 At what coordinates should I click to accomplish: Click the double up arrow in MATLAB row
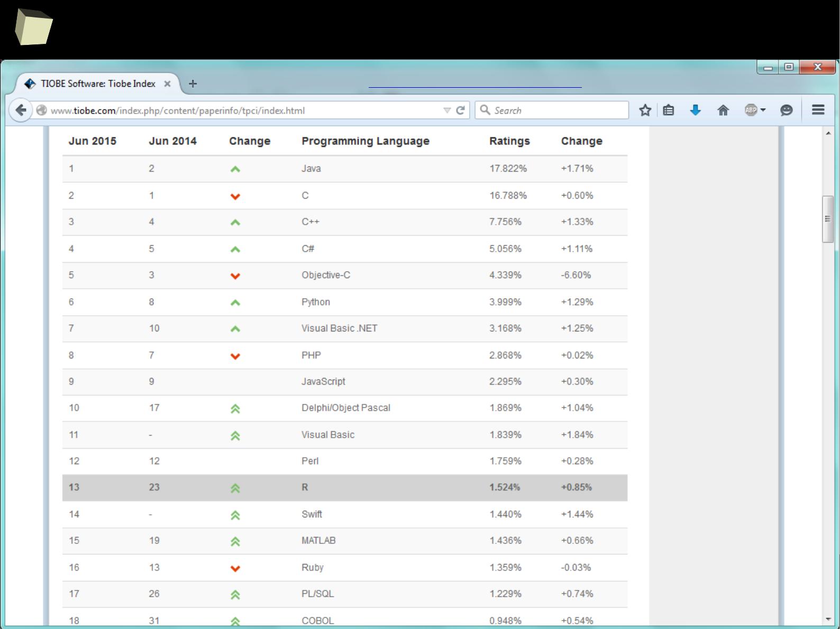(235, 541)
